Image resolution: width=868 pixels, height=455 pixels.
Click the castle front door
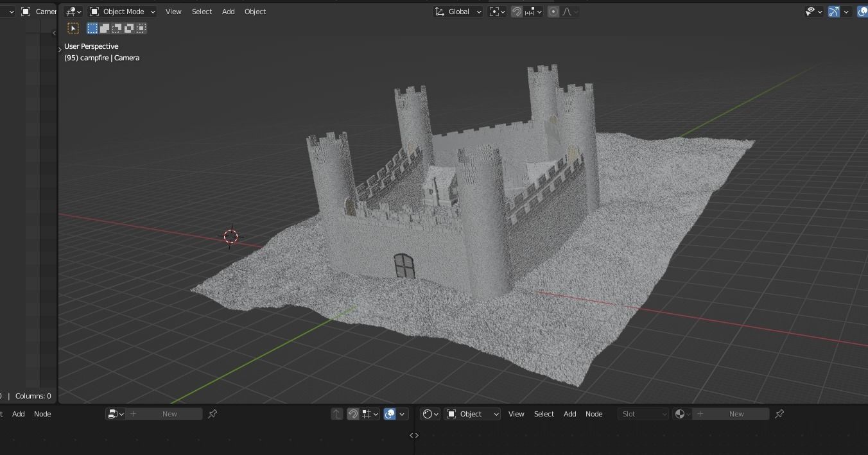click(x=404, y=266)
